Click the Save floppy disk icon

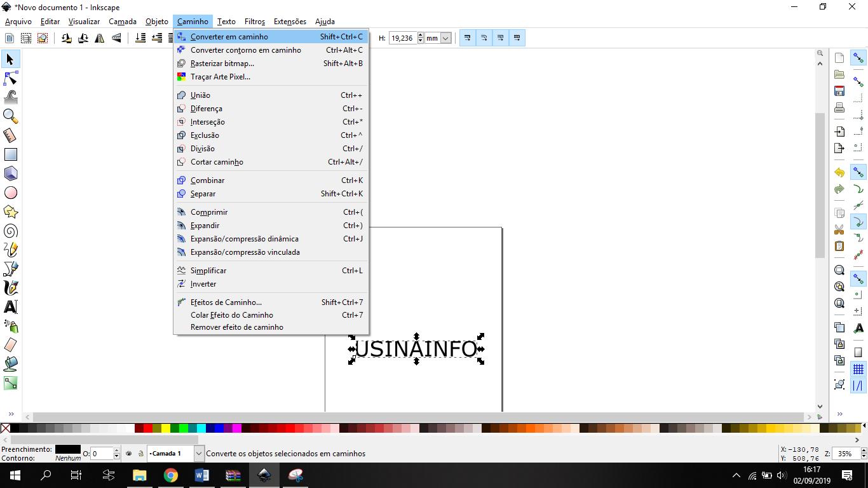tap(839, 91)
